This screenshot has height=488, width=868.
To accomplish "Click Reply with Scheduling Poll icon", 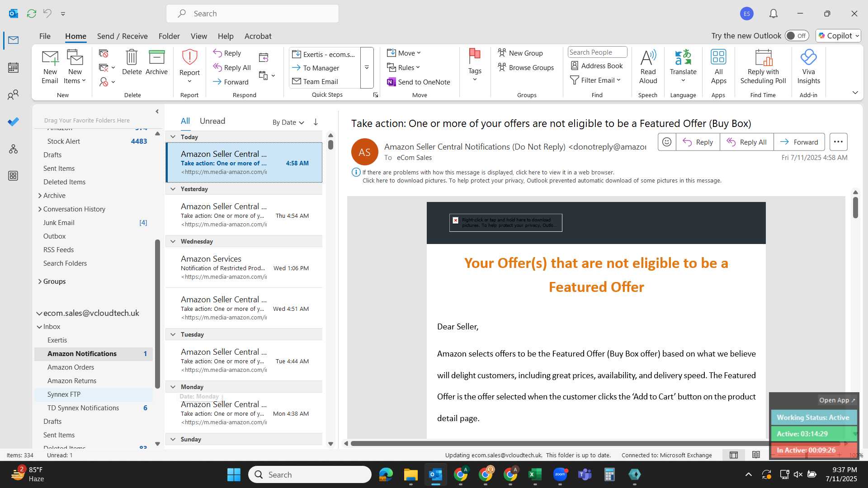I will [763, 67].
